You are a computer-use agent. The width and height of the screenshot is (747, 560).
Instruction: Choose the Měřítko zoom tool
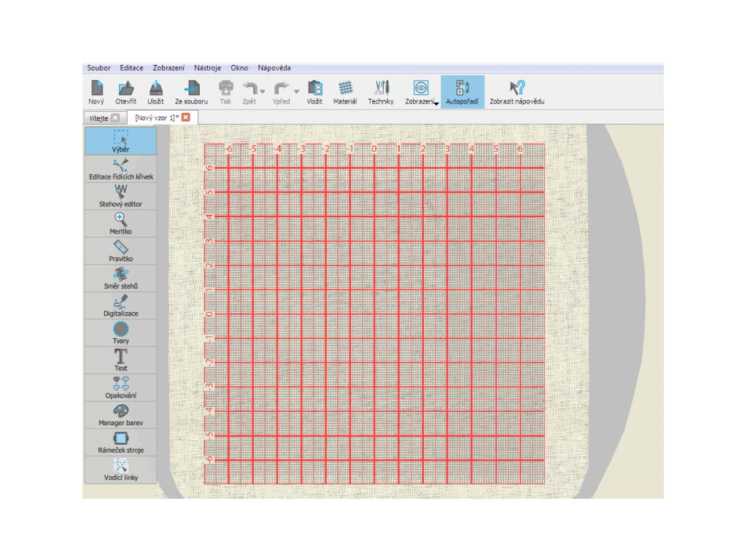pos(120,223)
